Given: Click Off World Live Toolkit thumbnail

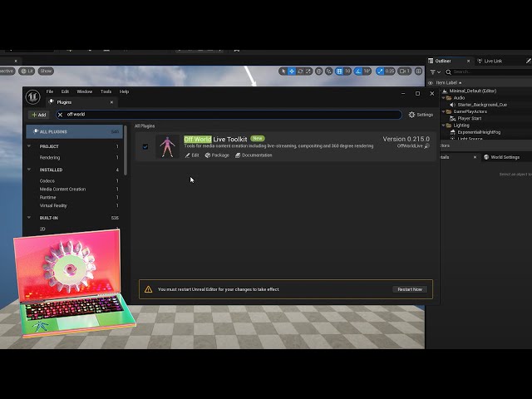Looking at the screenshot, I should pyautogui.click(x=168, y=146).
